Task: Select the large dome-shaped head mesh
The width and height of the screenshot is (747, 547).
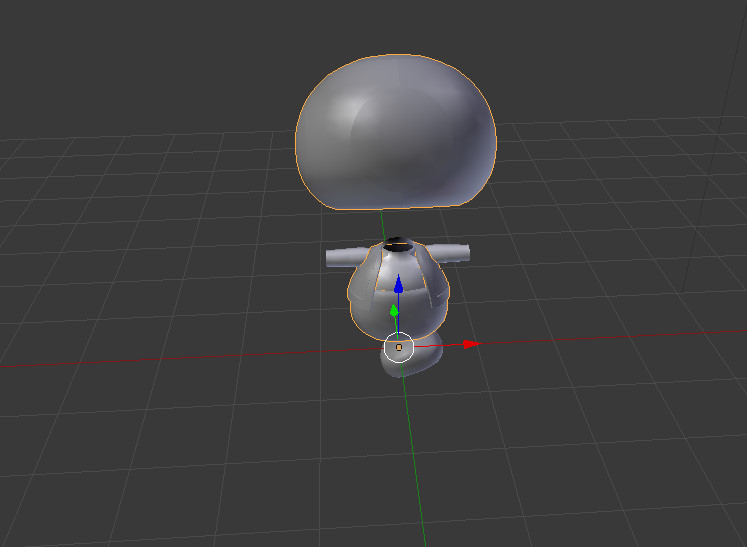Action: (x=395, y=132)
